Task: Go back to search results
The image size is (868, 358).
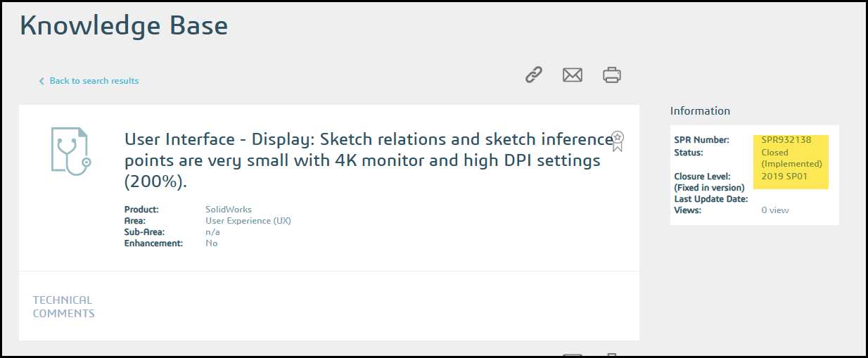Action: 94,81
